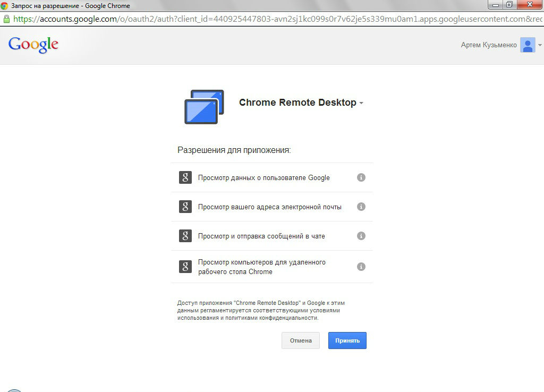Click the Отмена cancel button
This screenshot has width=544, height=392.
(301, 340)
